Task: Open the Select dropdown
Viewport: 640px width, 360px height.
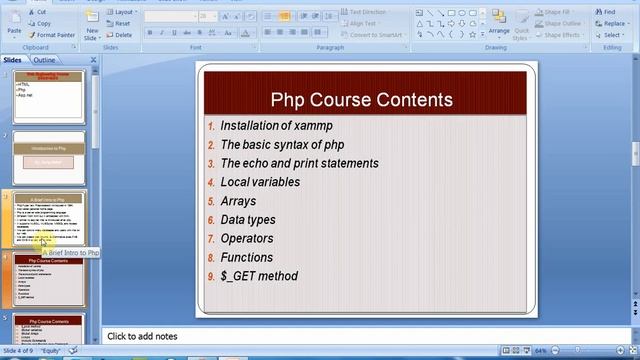Action: tap(610, 35)
